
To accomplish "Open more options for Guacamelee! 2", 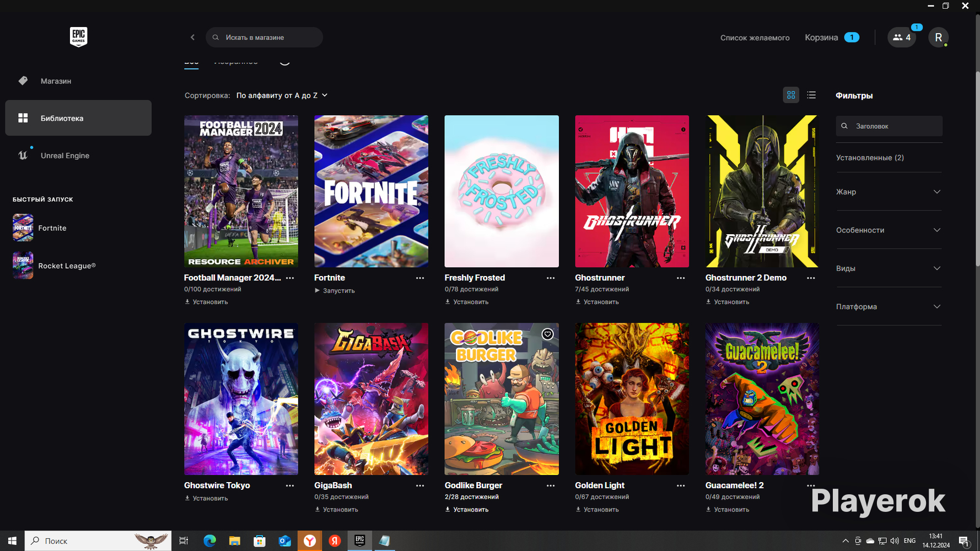I will [811, 486].
